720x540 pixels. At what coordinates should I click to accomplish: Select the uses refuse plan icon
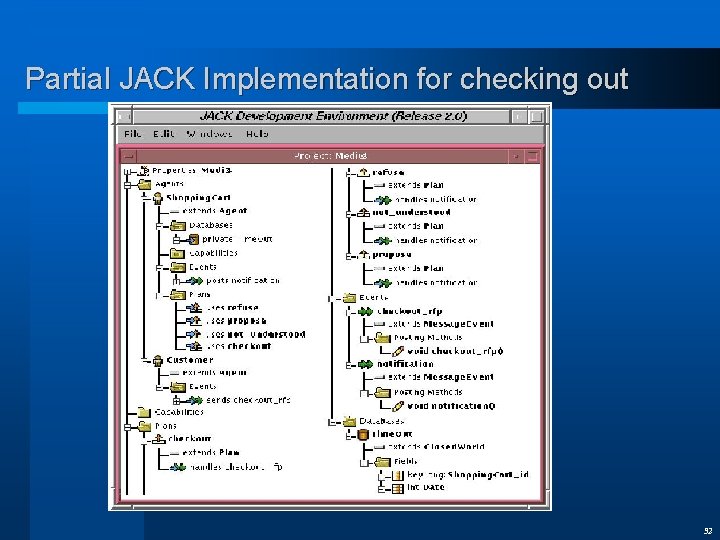[194, 308]
